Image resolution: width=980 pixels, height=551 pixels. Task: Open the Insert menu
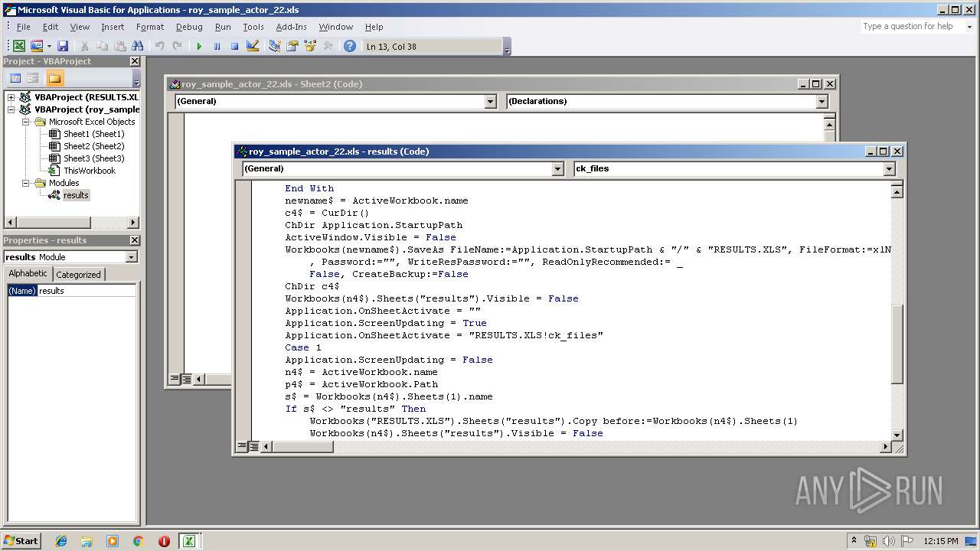tap(113, 27)
